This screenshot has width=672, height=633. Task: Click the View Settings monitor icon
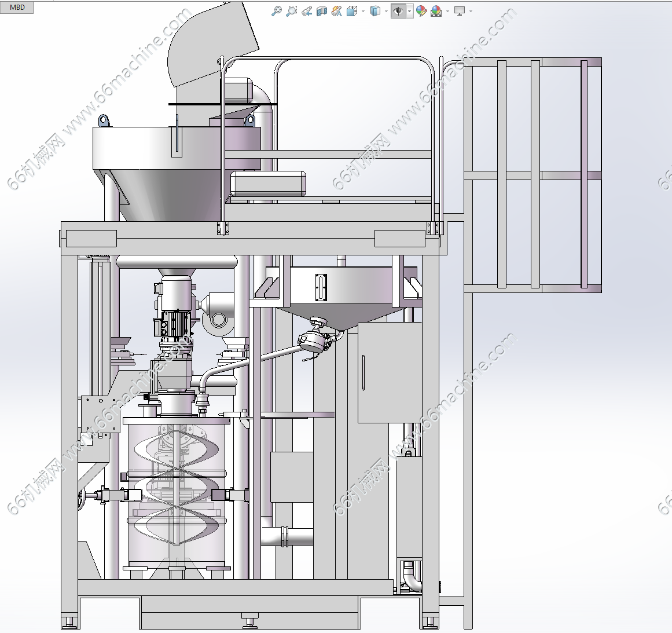pos(460,11)
